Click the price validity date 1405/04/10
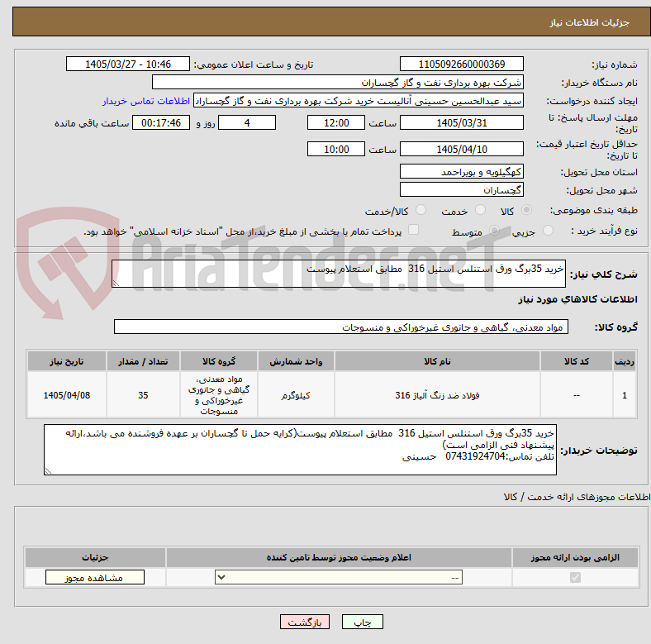Image resolution: width=651 pixels, height=644 pixels. tap(461, 149)
